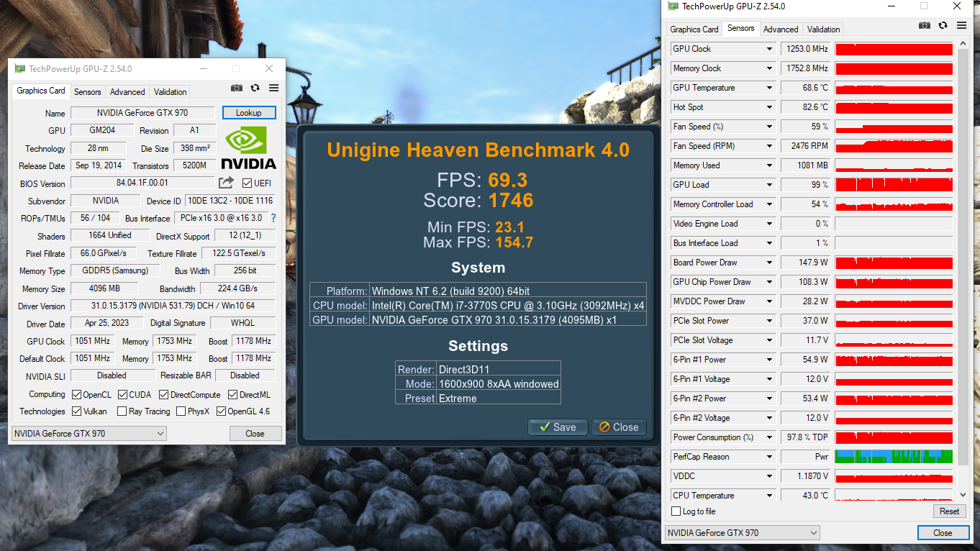Toggle the Vulkan checkbox
The width and height of the screenshot is (980, 551).
click(x=76, y=411)
